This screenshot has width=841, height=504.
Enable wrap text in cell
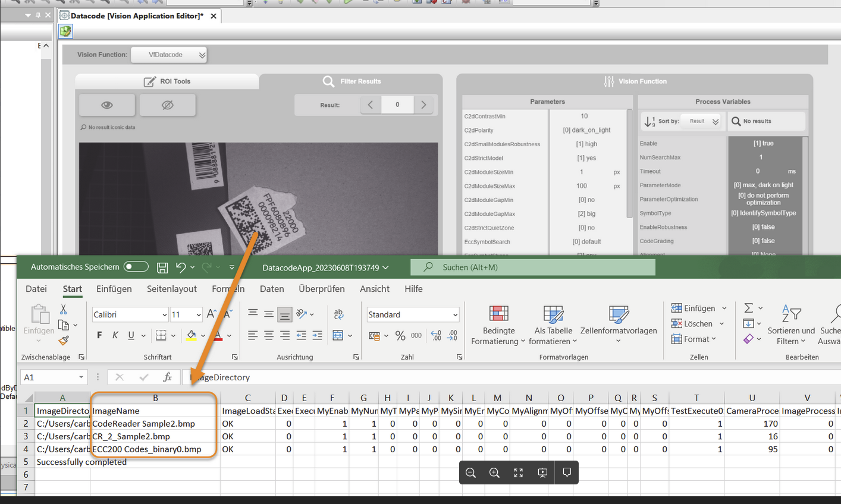tap(339, 314)
